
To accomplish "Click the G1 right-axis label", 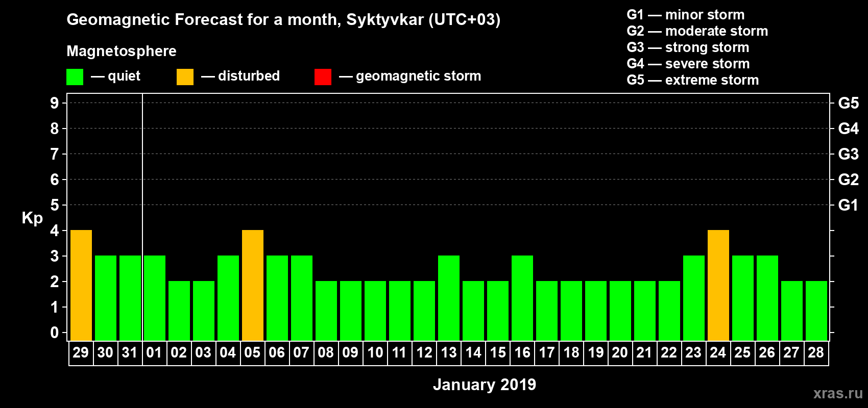I will tap(849, 205).
